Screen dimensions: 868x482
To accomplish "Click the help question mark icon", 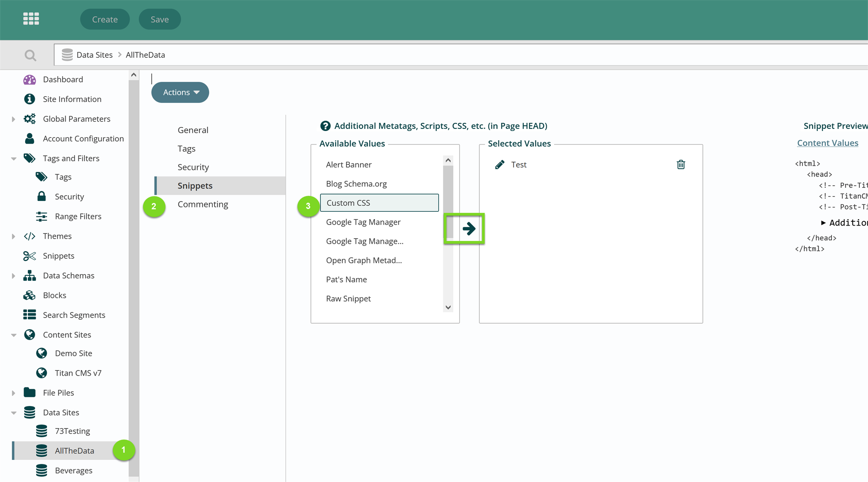I will (x=325, y=126).
